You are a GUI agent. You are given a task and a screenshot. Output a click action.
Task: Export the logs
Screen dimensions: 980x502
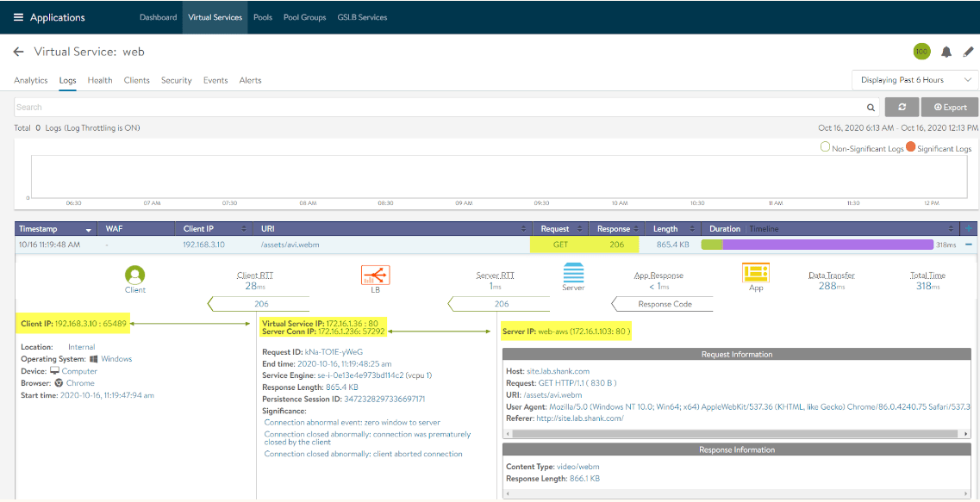tap(949, 108)
